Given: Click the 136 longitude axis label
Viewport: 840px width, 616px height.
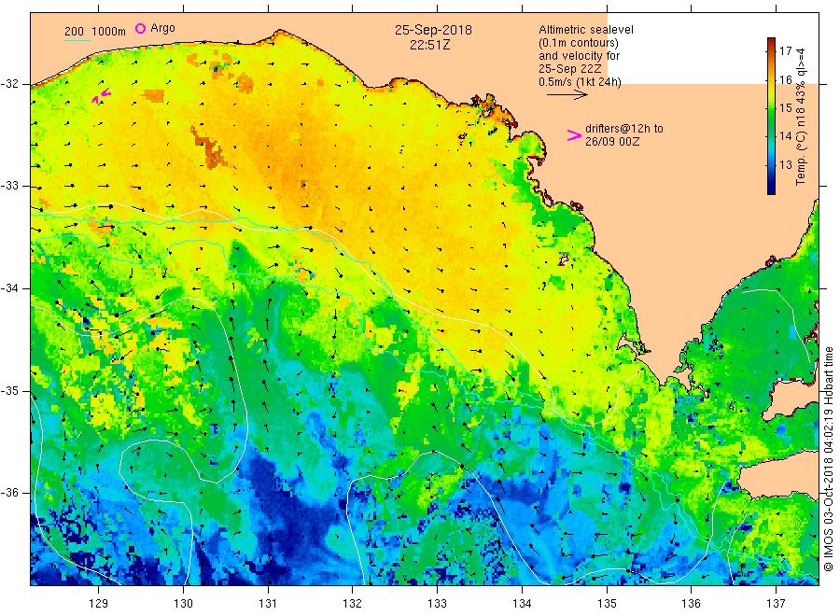Looking at the screenshot, I should [x=691, y=604].
